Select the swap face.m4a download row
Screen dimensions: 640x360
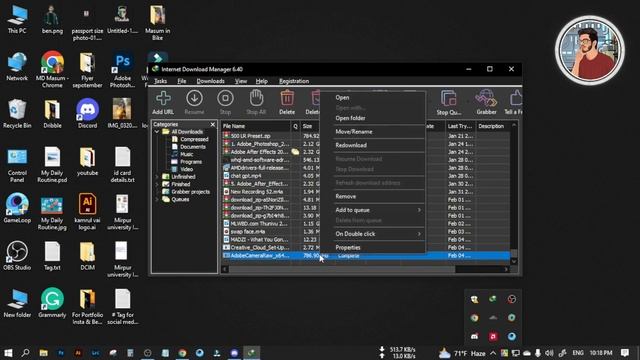tap(366, 231)
